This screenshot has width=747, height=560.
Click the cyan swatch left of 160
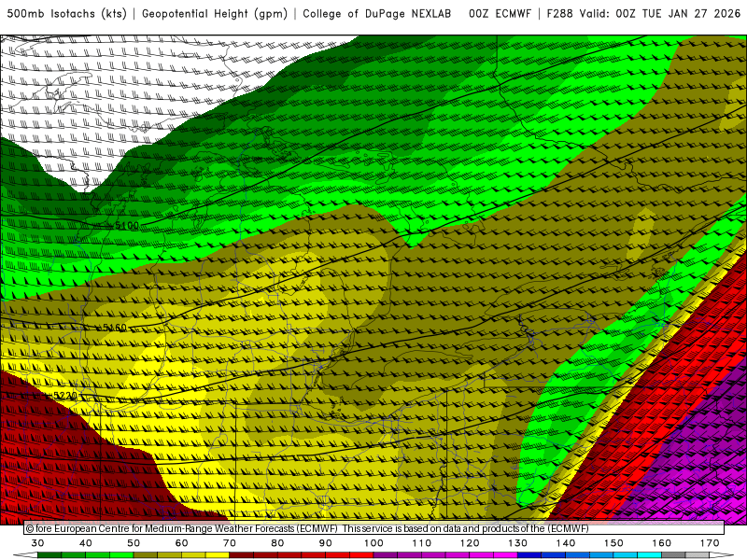649,555
